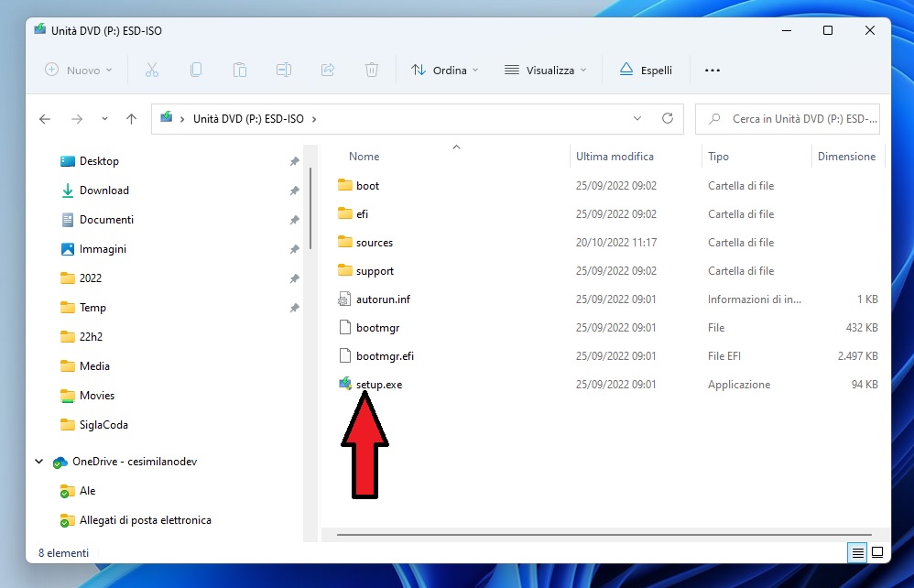Click chevron before Unità DVD breadcrumb
The width and height of the screenshot is (914, 588).
[182, 119]
